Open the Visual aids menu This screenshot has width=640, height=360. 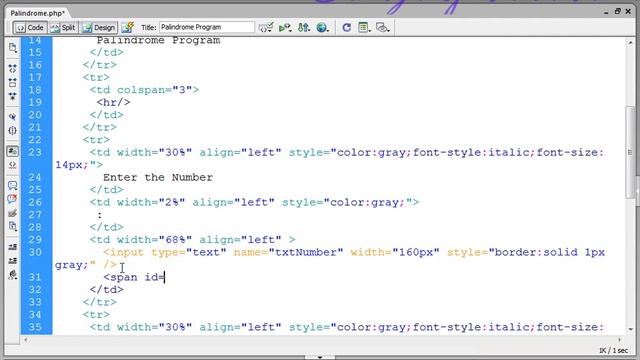pos(382,27)
